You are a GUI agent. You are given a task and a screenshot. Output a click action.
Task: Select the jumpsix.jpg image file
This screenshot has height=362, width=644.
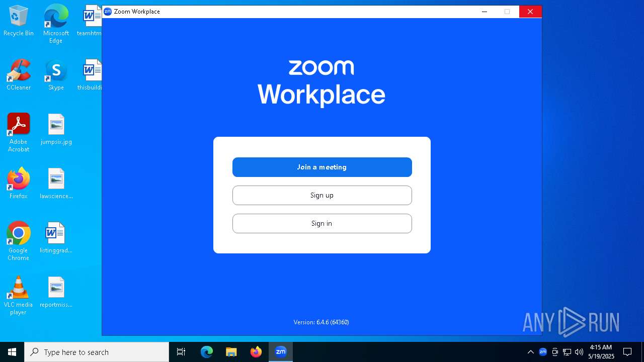click(x=56, y=130)
